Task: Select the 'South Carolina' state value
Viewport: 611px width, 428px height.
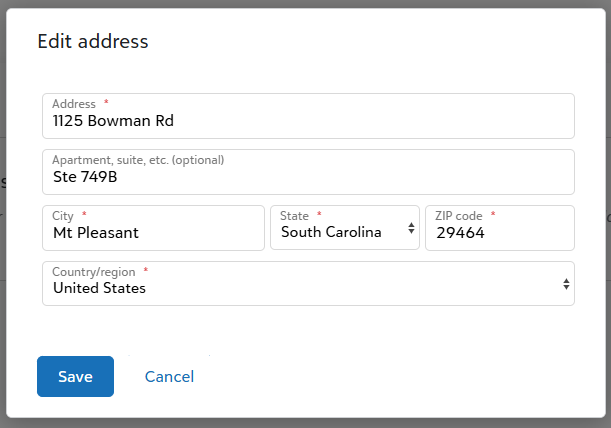Action: pyautogui.click(x=331, y=232)
